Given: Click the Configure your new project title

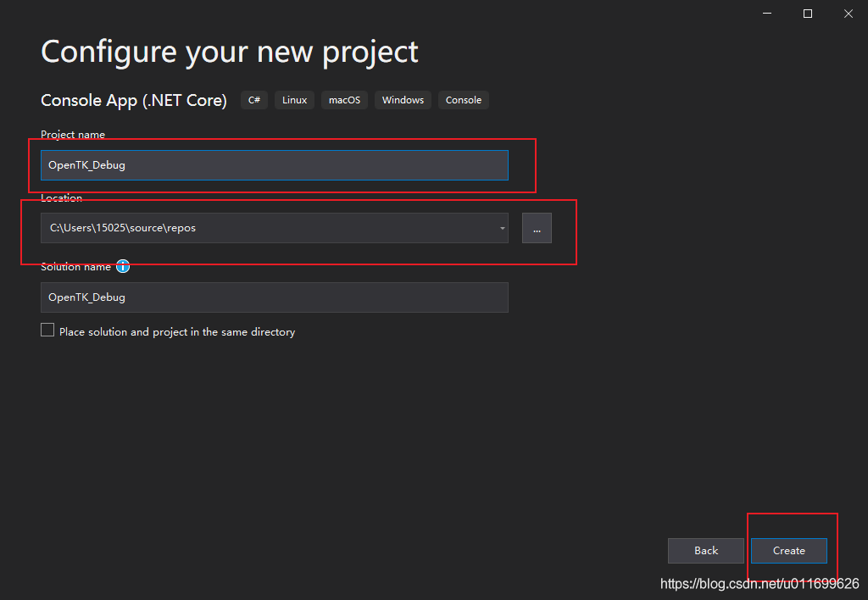Looking at the screenshot, I should click(229, 53).
